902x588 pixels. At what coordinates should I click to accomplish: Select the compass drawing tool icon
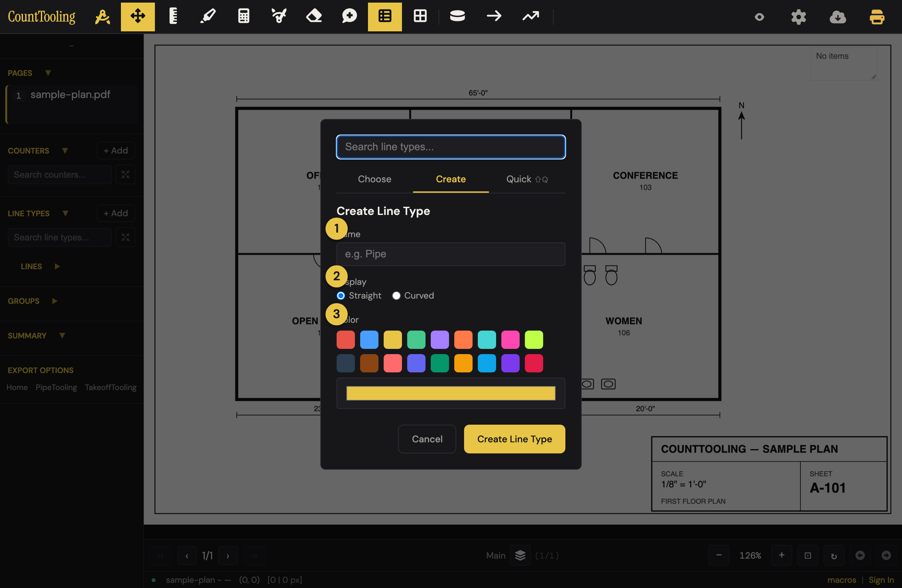point(102,17)
